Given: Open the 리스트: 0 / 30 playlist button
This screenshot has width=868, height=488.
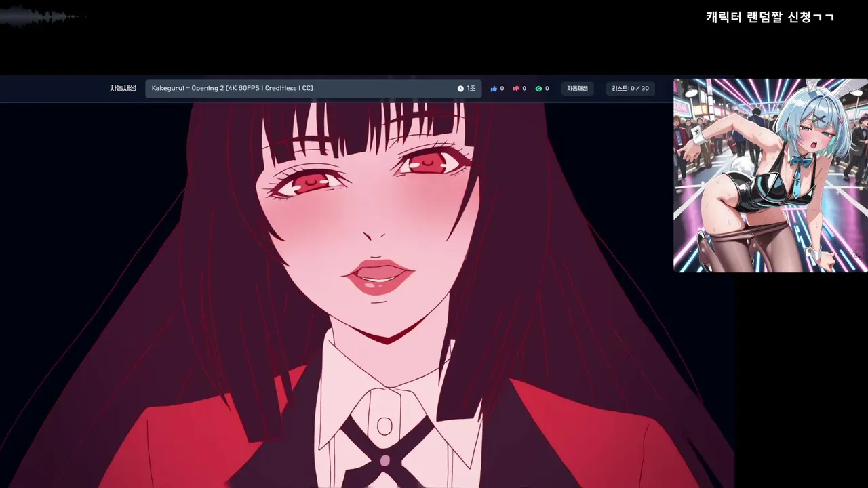Looking at the screenshot, I should coord(630,89).
